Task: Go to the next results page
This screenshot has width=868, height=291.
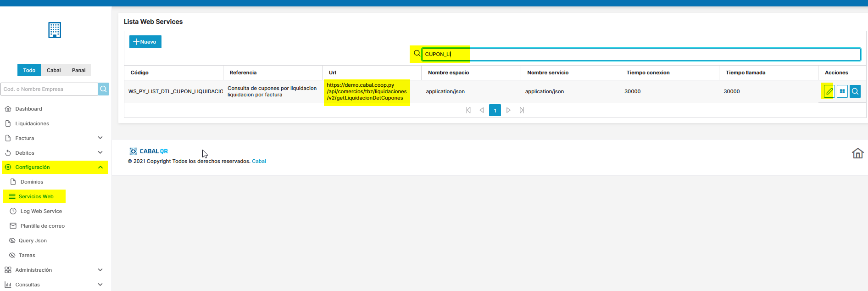Action: coord(508,110)
